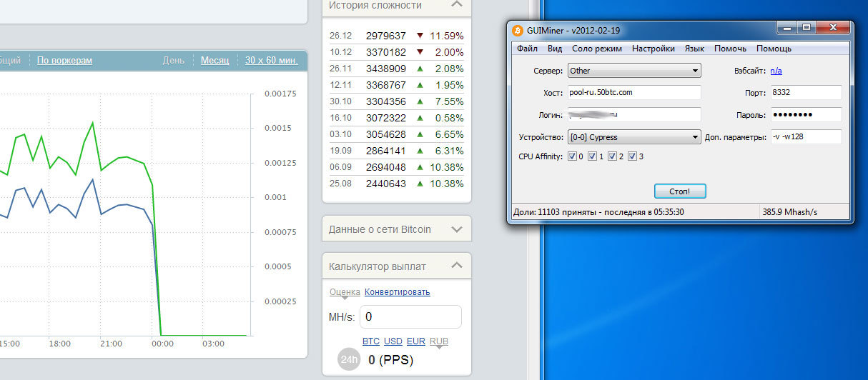Select RUB currency in calculator

point(439,341)
